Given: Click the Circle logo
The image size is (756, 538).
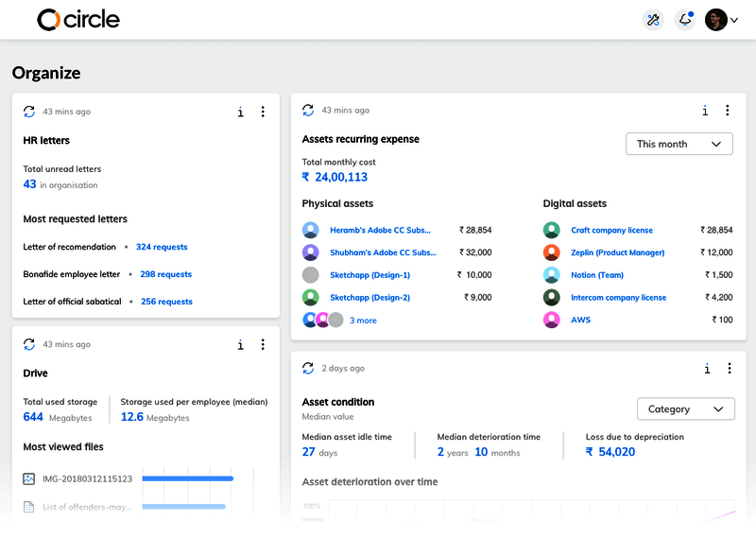Looking at the screenshot, I should tap(78, 20).
